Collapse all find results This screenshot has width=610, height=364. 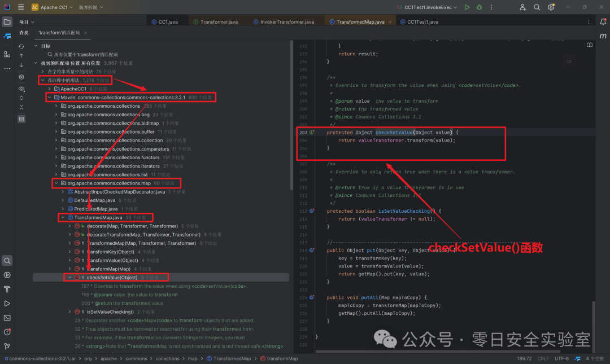[x=21, y=107]
